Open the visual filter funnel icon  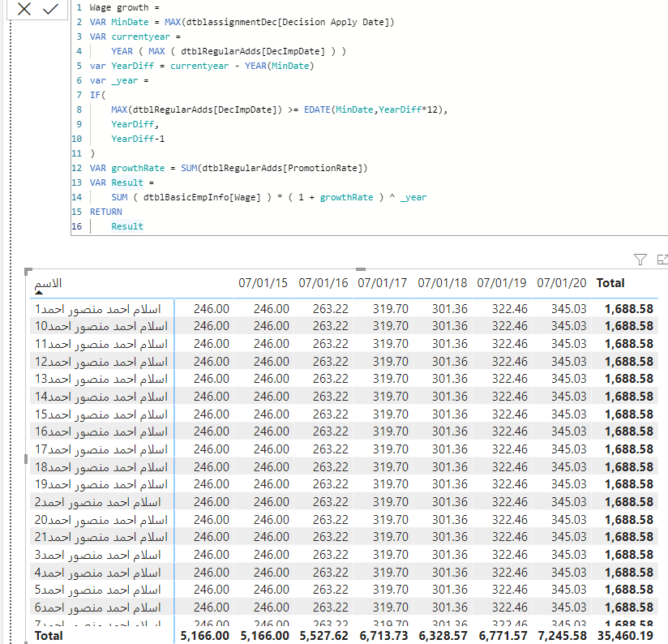click(x=640, y=259)
